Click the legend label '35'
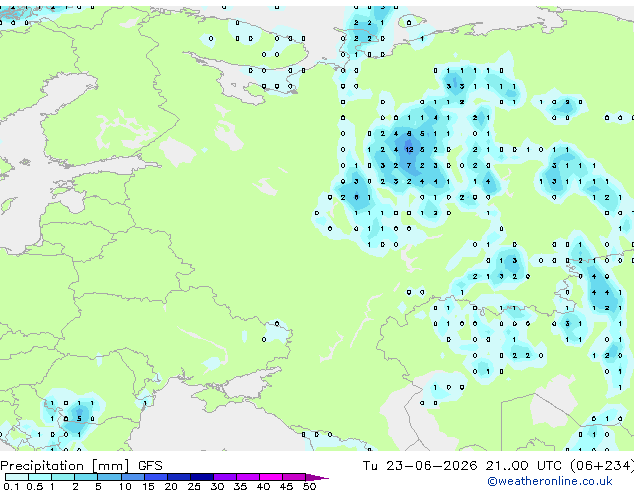The height and width of the screenshot is (490, 634). coord(240,486)
